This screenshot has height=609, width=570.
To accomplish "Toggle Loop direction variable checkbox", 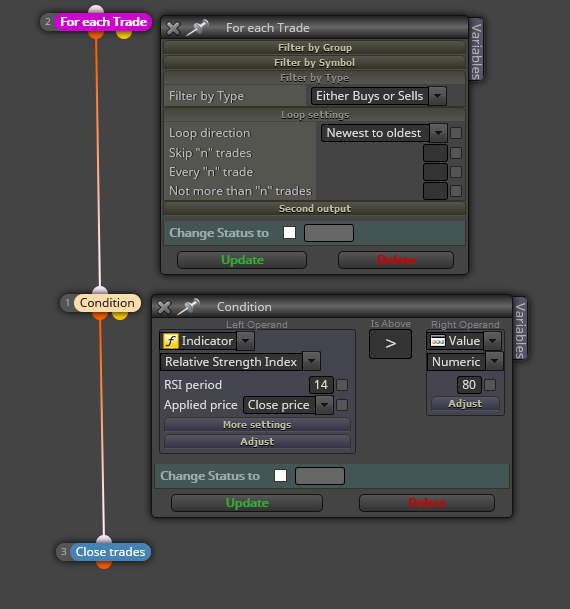I will (x=456, y=133).
